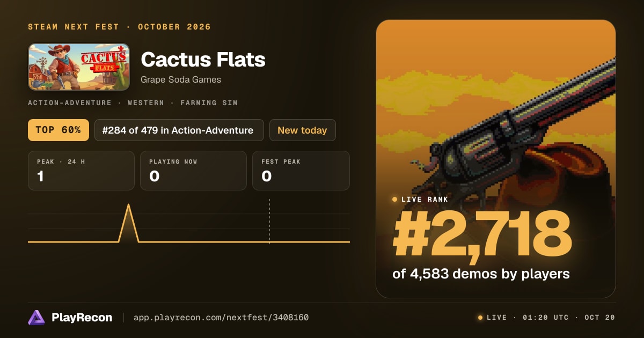644x338 pixels.
Task: Click the PlayRecon triangle logo icon
Action: tap(36, 318)
